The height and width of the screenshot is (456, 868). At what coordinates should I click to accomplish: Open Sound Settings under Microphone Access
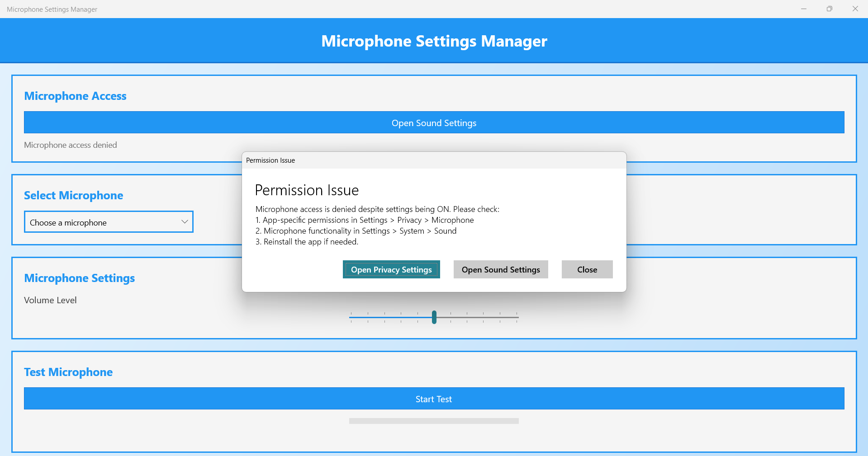[x=434, y=122]
